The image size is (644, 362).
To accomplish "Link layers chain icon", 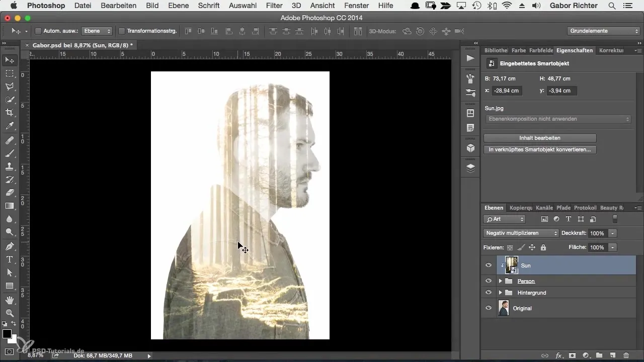I will point(545,355).
